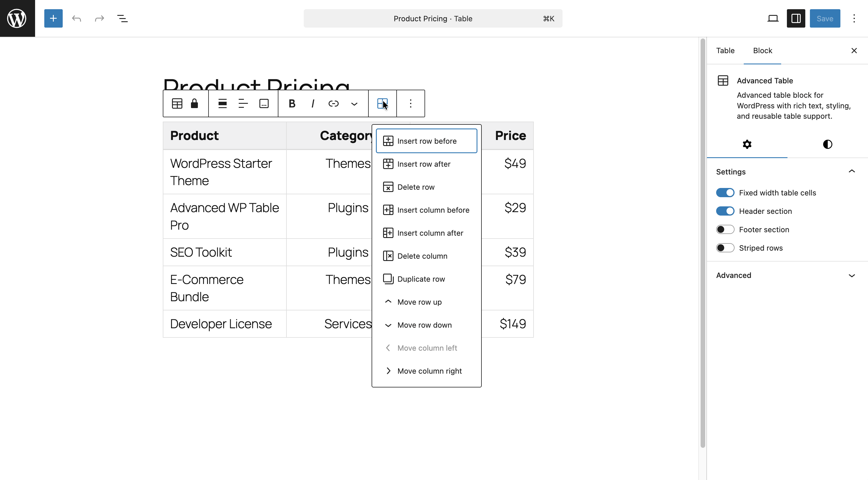Open the Product Pricing · Table command bar
This screenshot has width=868, height=480.
coord(433,18)
